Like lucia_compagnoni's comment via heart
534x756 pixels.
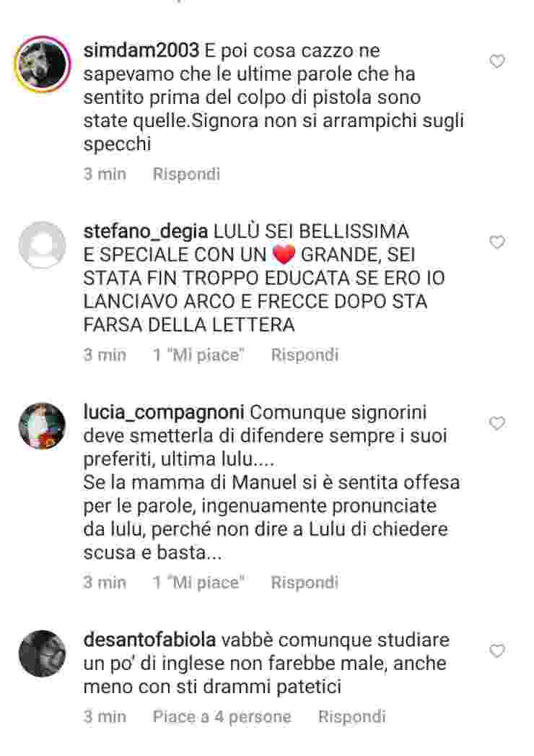pos(497,423)
